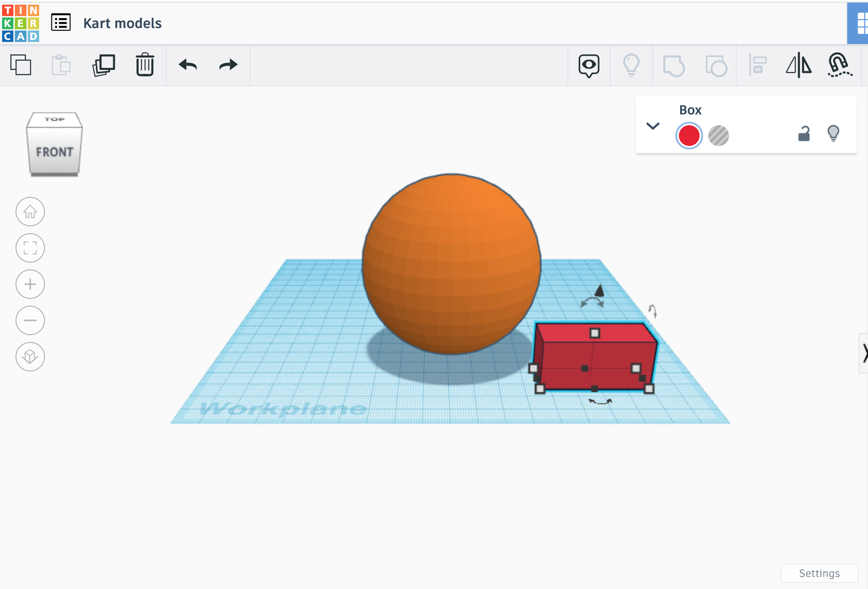The height and width of the screenshot is (589, 868).
Task: Click the TOP face of the view cube
Action: click(x=54, y=119)
